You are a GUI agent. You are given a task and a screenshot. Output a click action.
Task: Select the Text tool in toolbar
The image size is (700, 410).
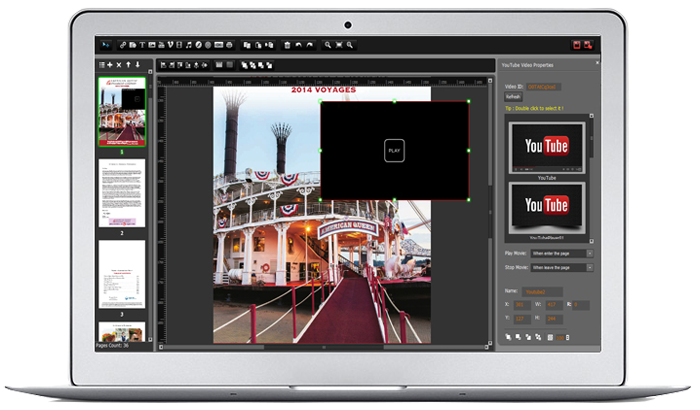point(142,45)
